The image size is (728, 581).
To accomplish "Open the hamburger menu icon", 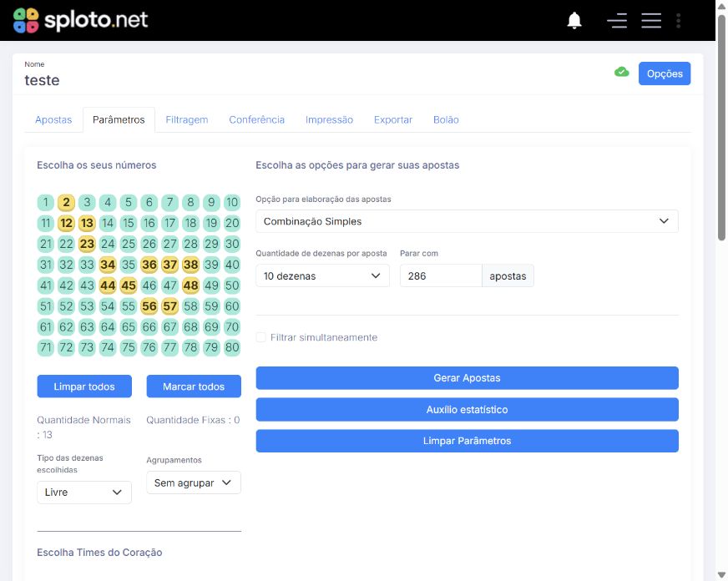I will point(651,20).
